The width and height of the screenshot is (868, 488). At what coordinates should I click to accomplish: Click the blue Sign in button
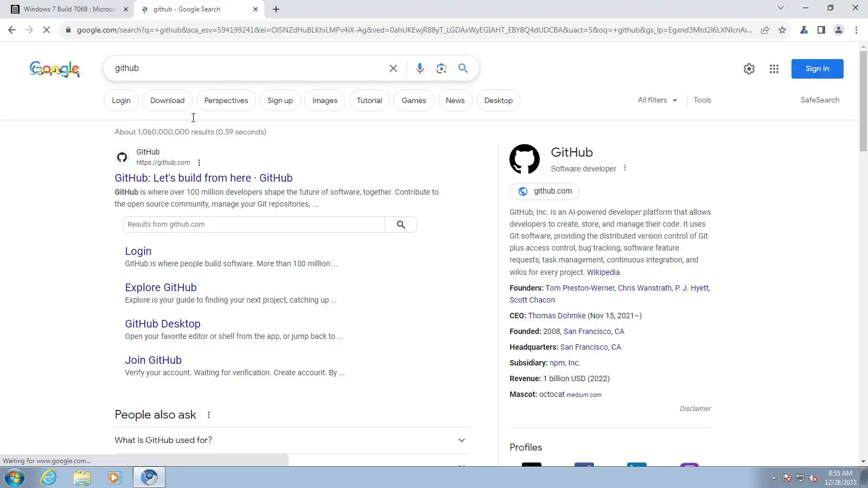817,69
